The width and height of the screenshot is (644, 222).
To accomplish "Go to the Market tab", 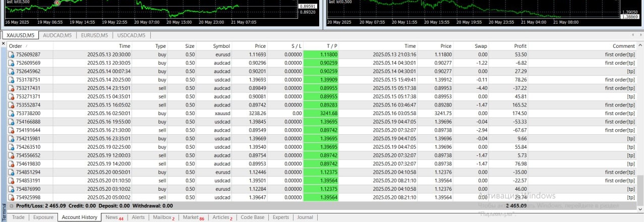I will tap(193, 217).
